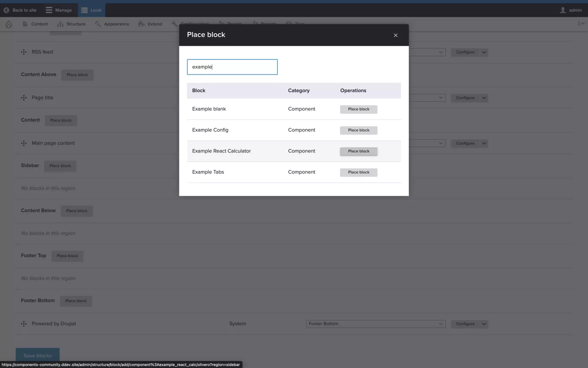The height and width of the screenshot is (368, 588).
Task: Expand Configure options arrow for RSS feed
Action: click(484, 52)
